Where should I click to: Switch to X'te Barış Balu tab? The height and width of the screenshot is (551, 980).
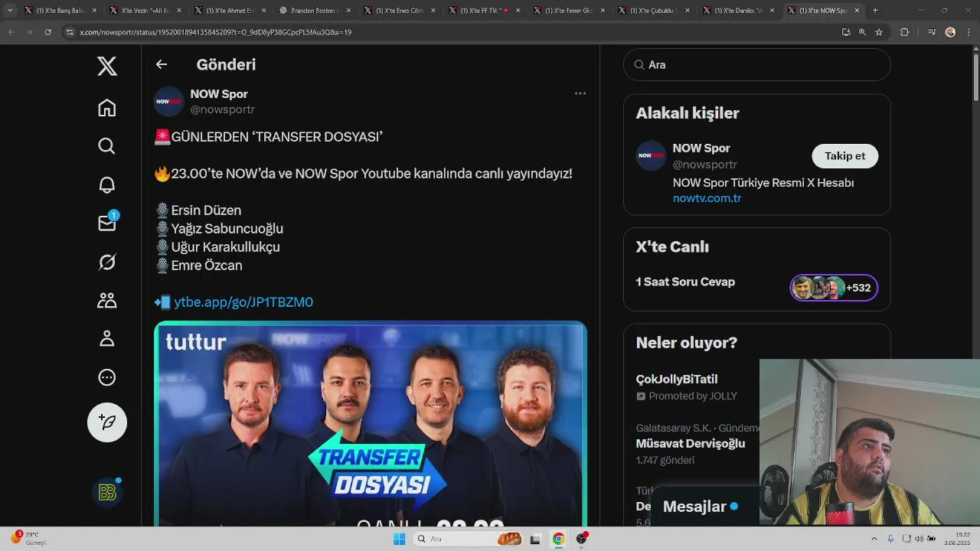point(60,11)
